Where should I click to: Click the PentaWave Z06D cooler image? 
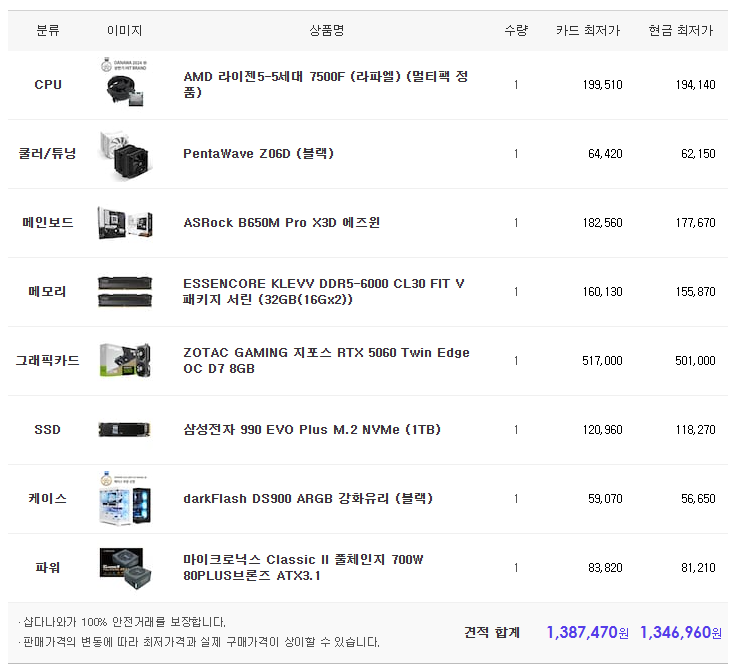[x=124, y=154]
